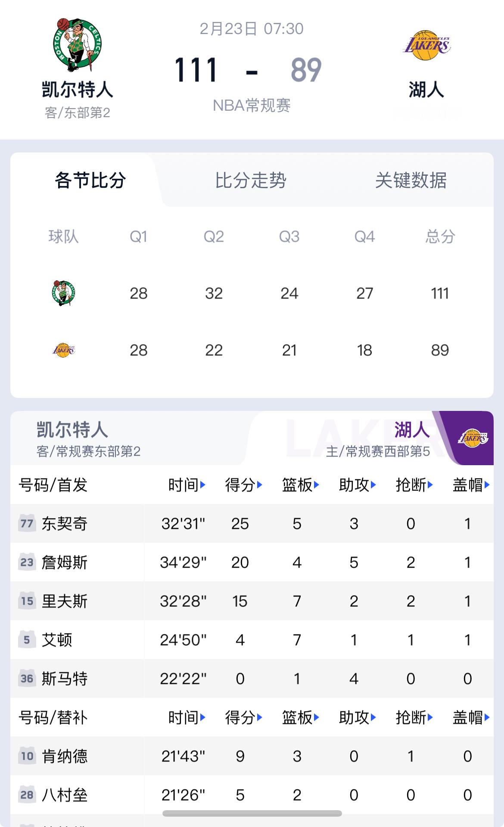Screen dimensions: 504x827
Task: Toggle sorting on the 篮板 column
Action: (x=301, y=485)
